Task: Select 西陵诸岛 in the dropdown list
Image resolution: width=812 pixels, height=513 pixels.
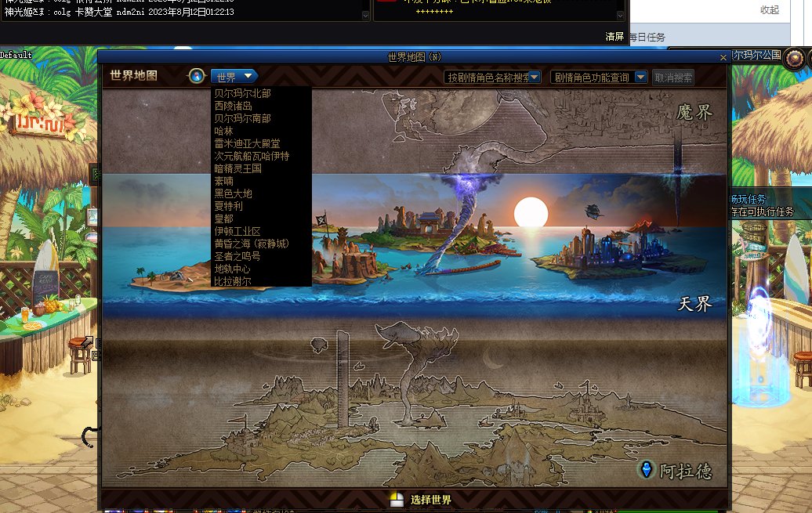Action: 233,106
